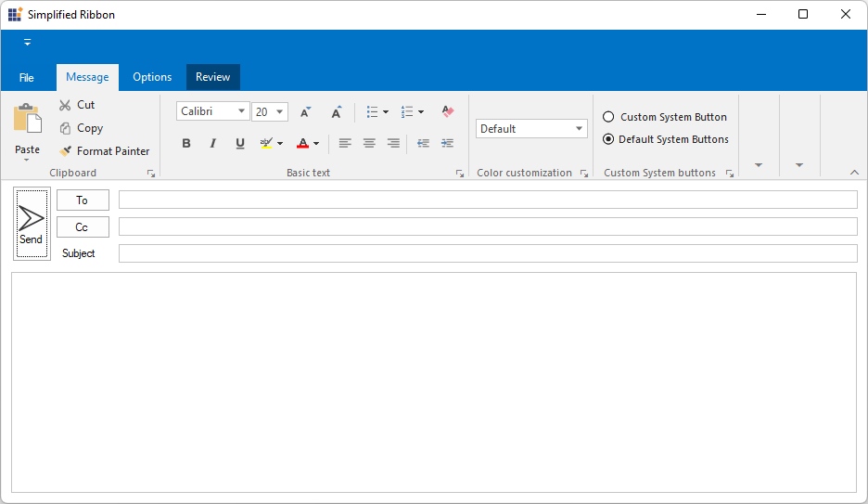Click the Cc button
This screenshot has height=504, width=868.
click(x=83, y=226)
